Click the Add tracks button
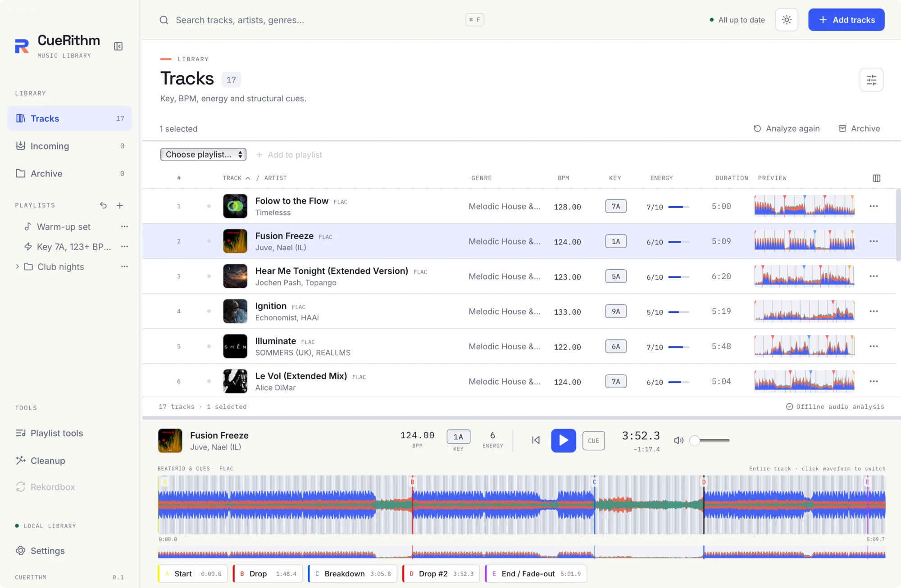 click(x=846, y=20)
